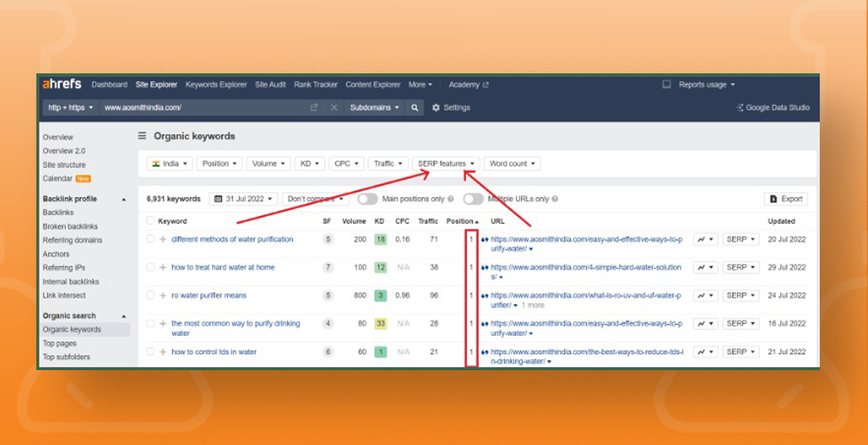Sort by the Position column header
The height and width of the screenshot is (445, 868).
(x=462, y=221)
